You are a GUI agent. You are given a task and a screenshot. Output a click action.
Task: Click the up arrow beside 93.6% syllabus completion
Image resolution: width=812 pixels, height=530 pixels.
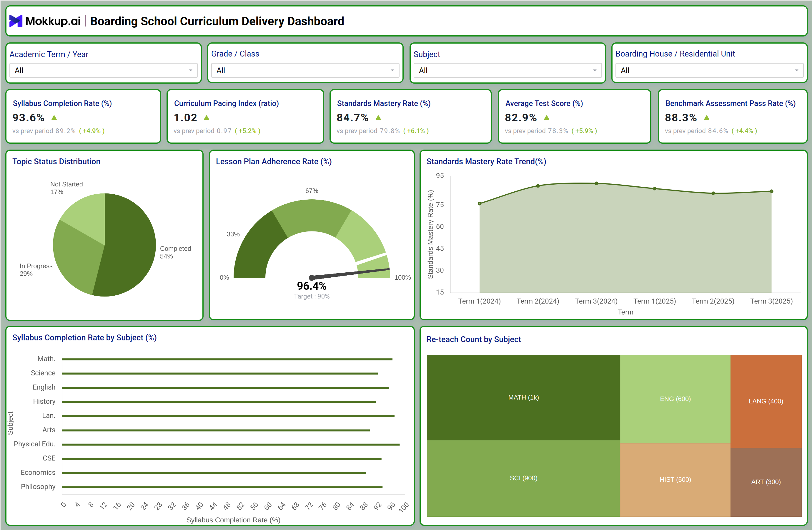coord(54,118)
